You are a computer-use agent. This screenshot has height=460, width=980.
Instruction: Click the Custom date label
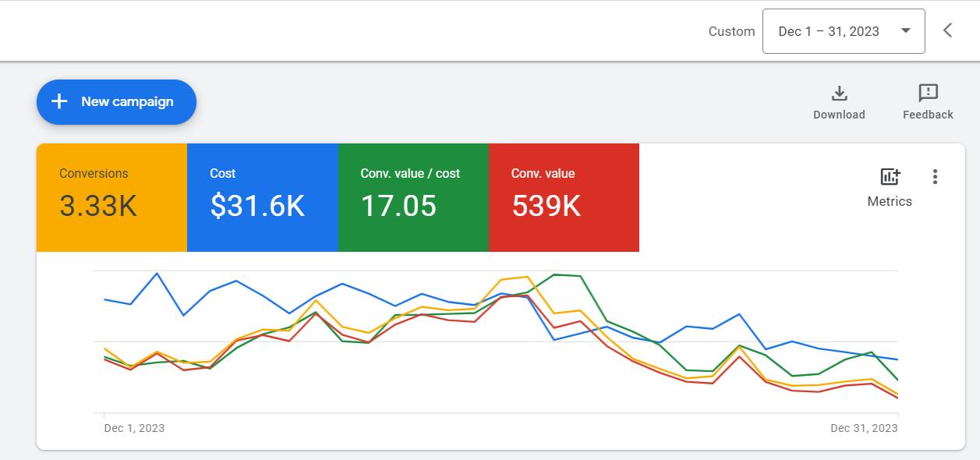(x=731, y=31)
